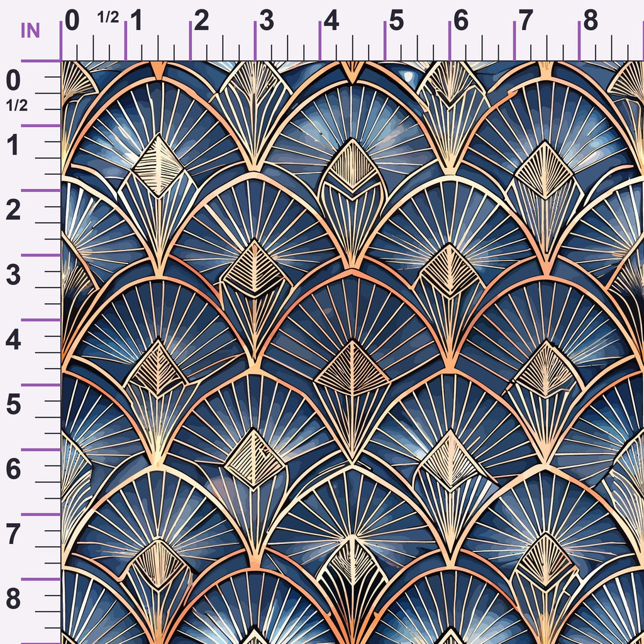
Task: Click the 1/2 label on the left ruler
Action: click(x=17, y=106)
